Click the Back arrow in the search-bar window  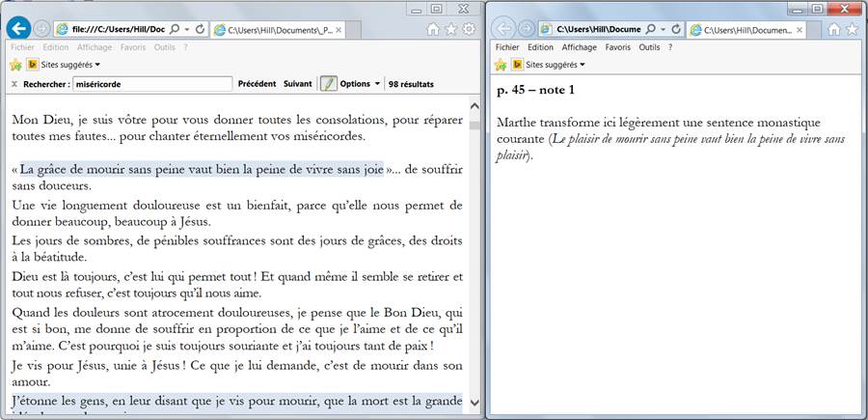click(x=16, y=29)
